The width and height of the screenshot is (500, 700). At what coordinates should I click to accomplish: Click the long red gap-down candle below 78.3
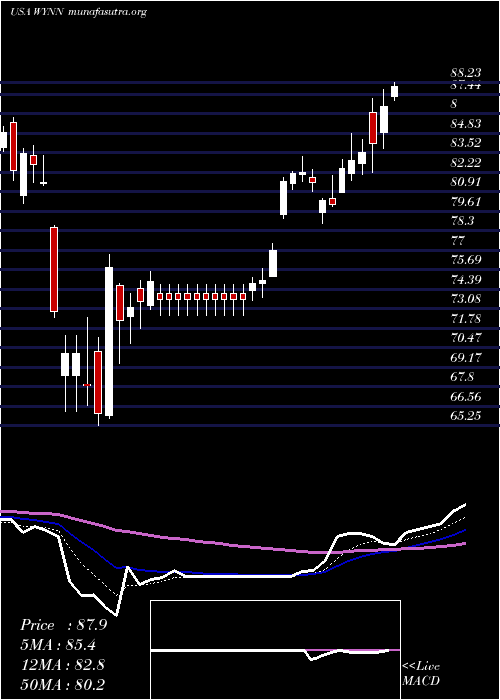tap(54, 270)
